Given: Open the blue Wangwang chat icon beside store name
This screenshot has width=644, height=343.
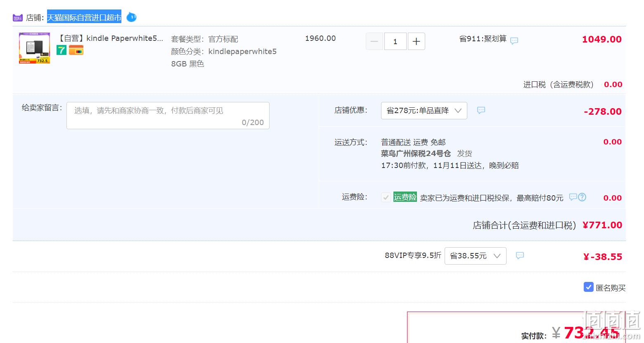Looking at the screenshot, I should pyautogui.click(x=131, y=17).
